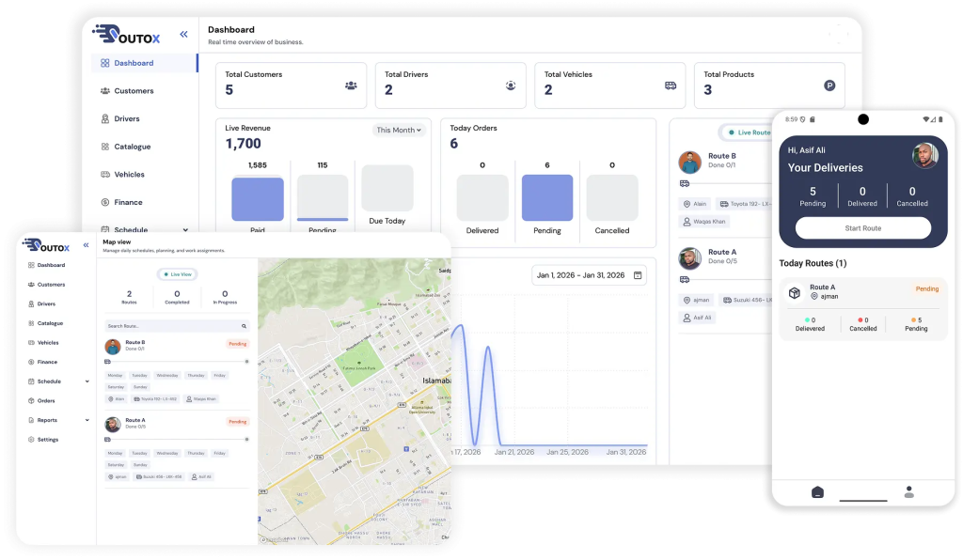Tap the package icon beside Route A on phone

[795, 292]
